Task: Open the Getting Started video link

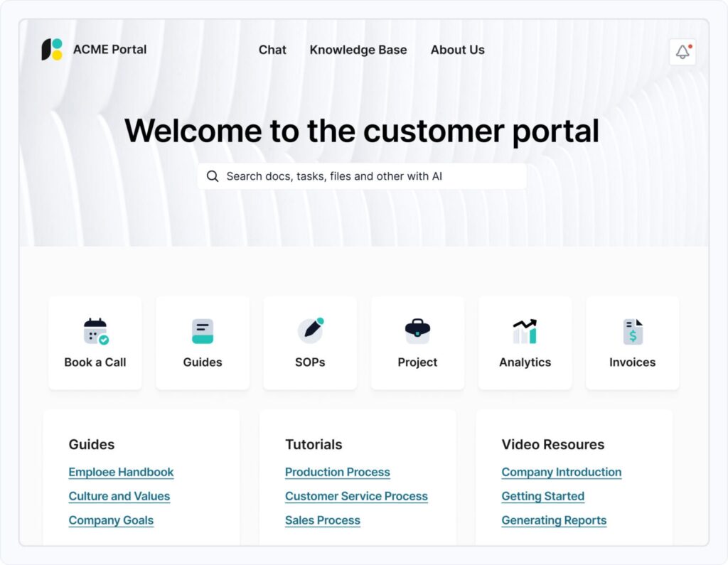Action: click(542, 496)
